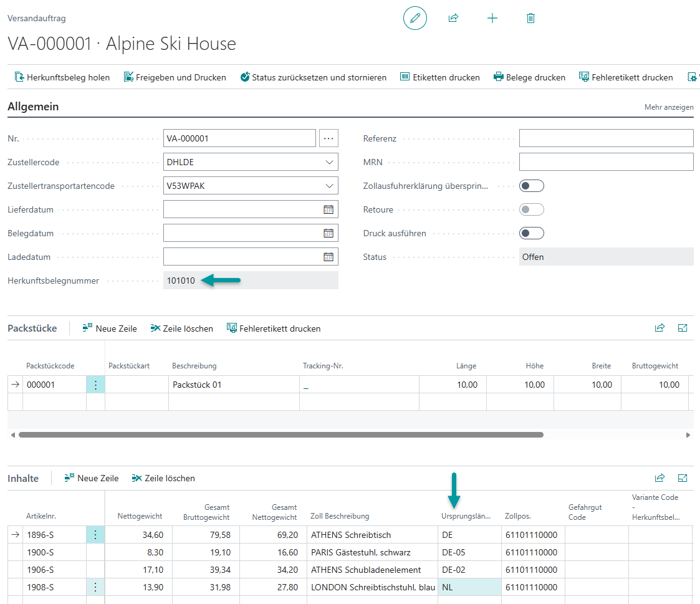
Task: Open the Lieferdatum calendar picker
Action: click(x=328, y=209)
